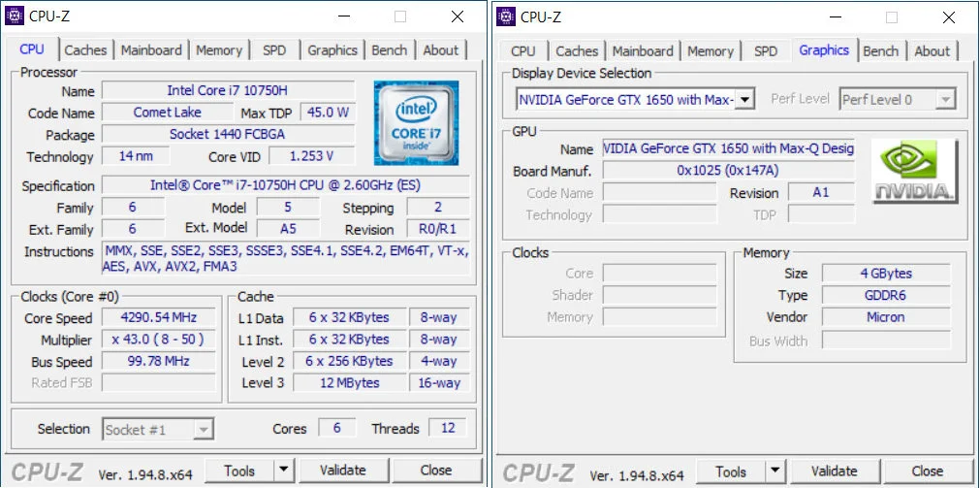Switch to the Caches tab in left window
Screen dimensions: 980x488
[x=85, y=50]
